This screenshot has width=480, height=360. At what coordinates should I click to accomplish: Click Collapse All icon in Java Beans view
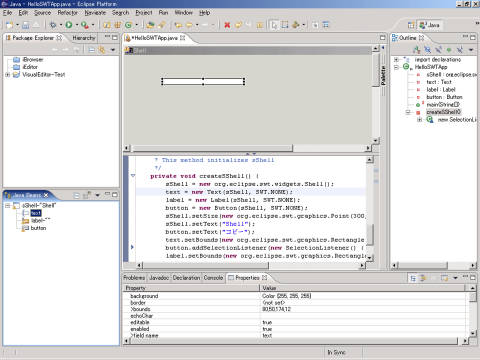coord(76,195)
